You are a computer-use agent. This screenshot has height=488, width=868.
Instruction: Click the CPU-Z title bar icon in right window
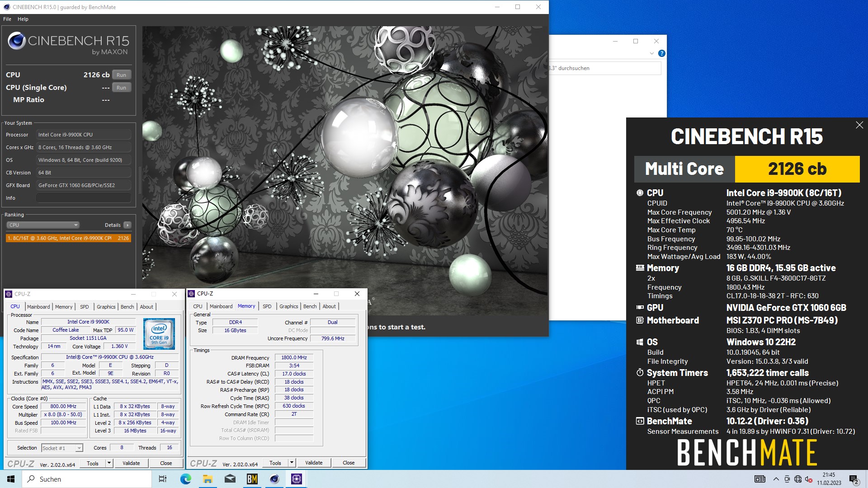point(191,294)
